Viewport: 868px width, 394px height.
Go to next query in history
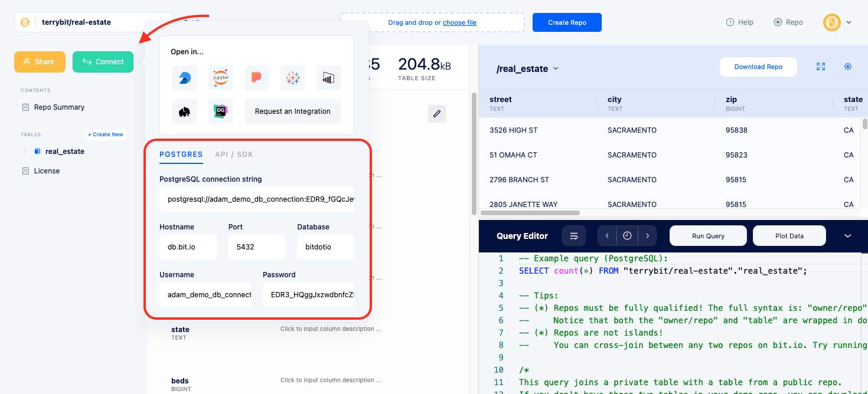click(x=647, y=236)
